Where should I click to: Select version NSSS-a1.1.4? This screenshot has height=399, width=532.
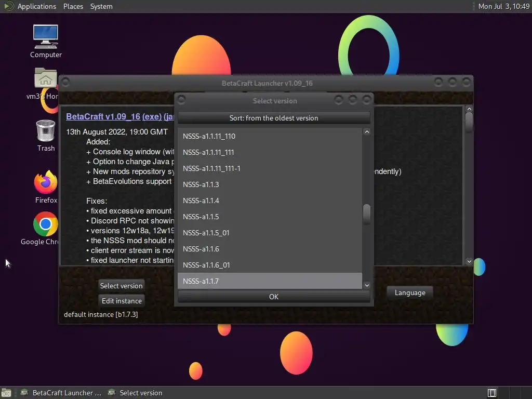pyautogui.click(x=270, y=201)
